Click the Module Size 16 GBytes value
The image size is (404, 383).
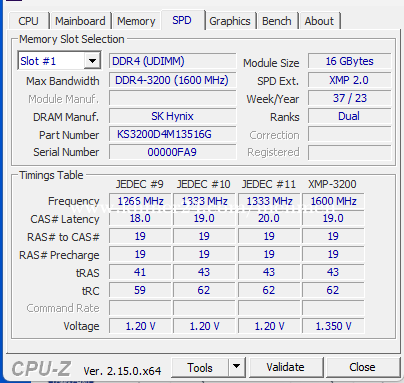tap(349, 61)
